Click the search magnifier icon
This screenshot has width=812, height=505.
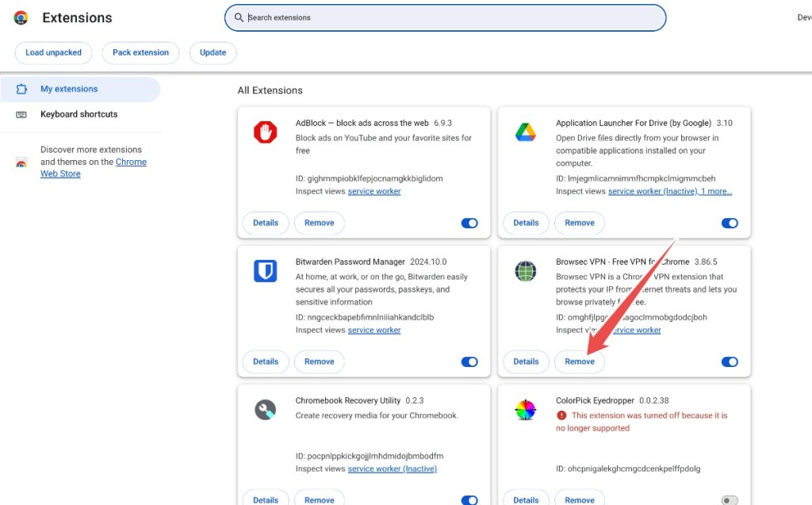coord(239,17)
